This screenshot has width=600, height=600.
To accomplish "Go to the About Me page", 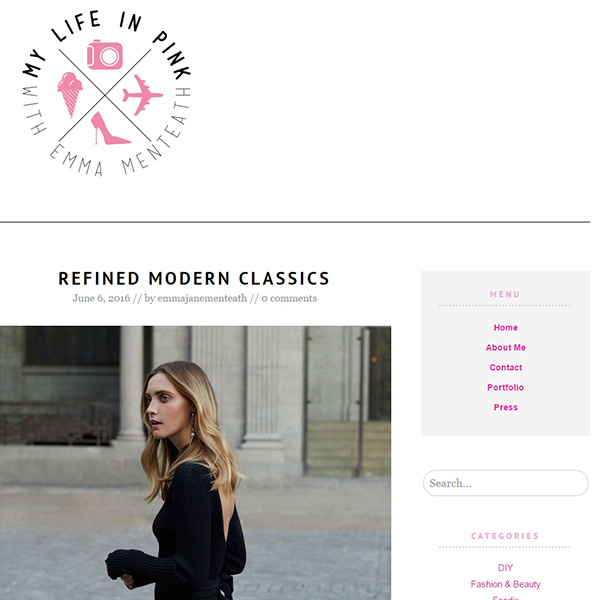I will click(x=505, y=347).
